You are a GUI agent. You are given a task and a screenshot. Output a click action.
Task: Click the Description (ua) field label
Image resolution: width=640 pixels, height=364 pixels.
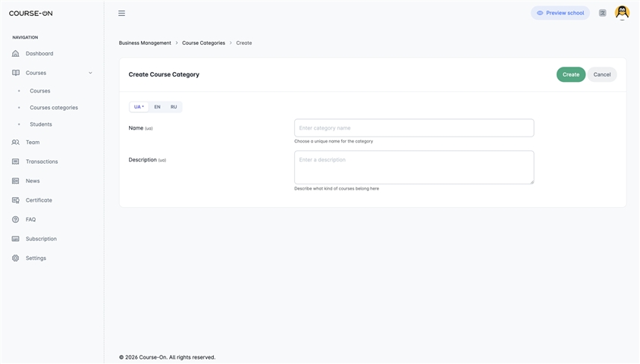click(x=147, y=160)
